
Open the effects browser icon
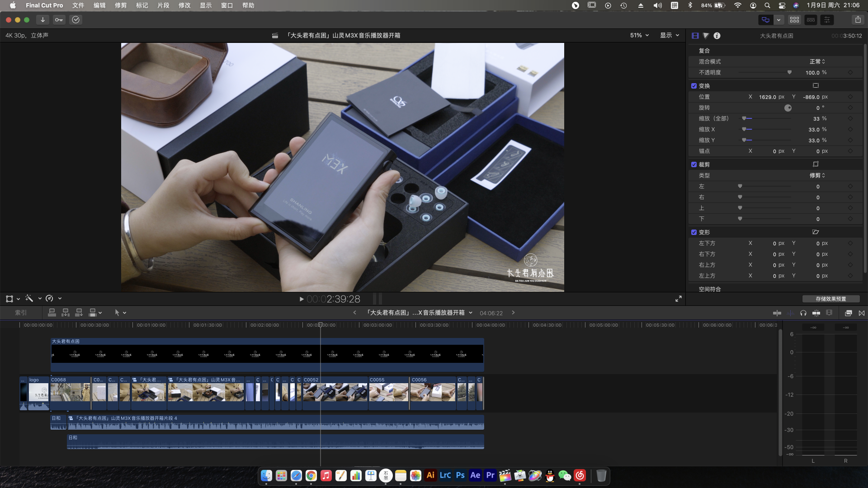[849, 313]
